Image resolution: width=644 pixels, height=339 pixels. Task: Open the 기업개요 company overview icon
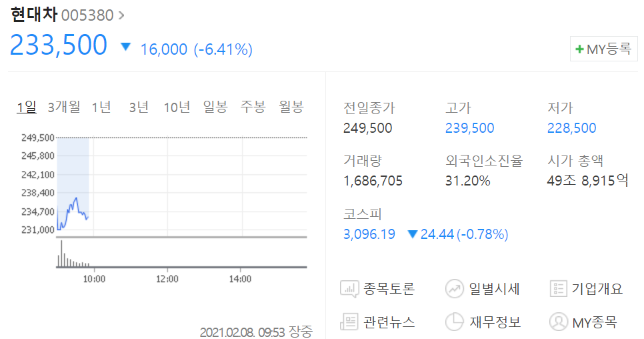(x=558, y=288)
